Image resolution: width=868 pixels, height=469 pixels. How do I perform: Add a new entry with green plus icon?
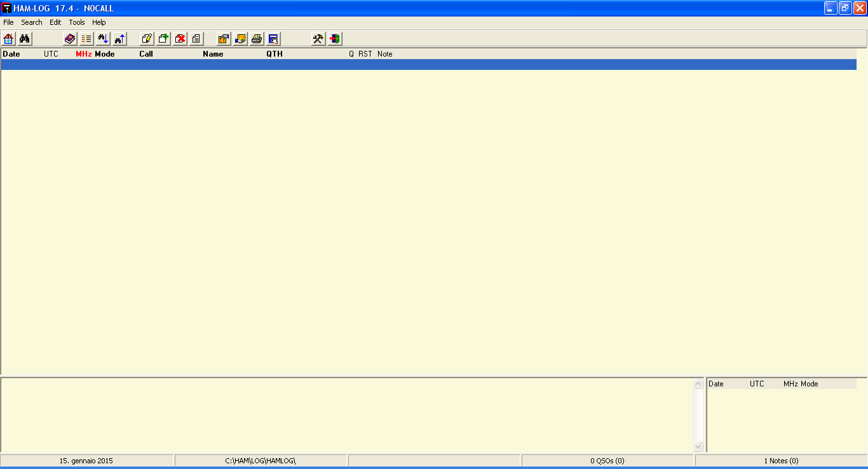(x=163, y=39)
